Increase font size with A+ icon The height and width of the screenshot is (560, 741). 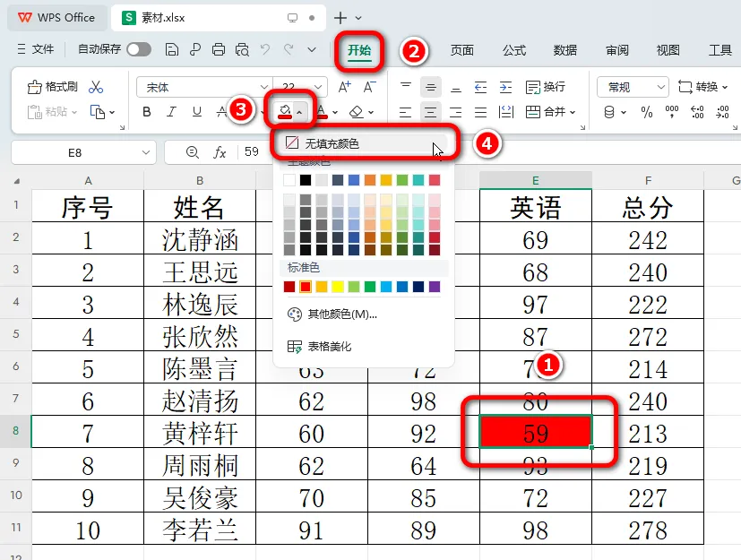click(344, 87)
